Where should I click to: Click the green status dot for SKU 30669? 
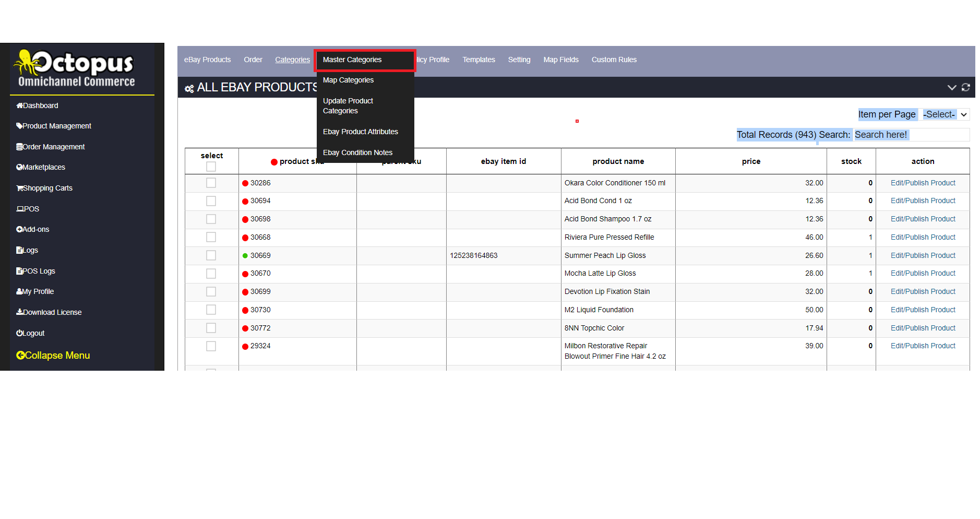tap(245, 256)
